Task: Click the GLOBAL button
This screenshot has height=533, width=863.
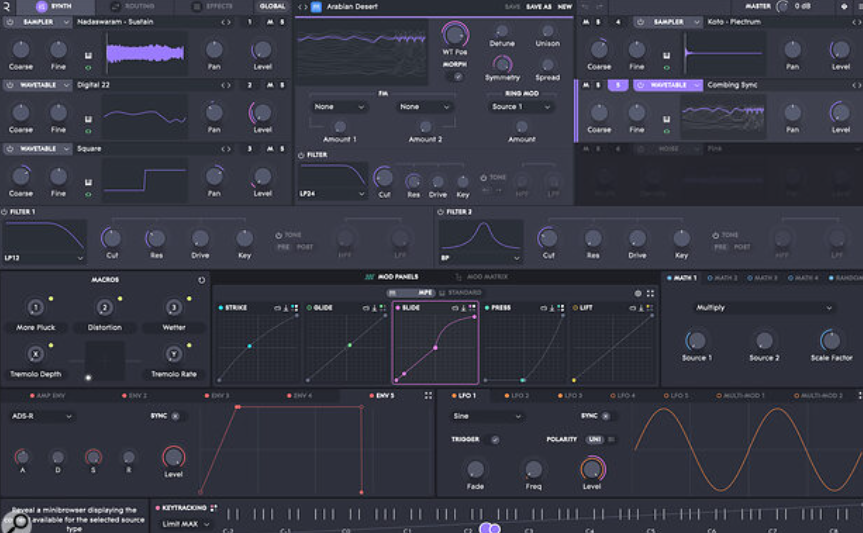Action: point(272,7)
